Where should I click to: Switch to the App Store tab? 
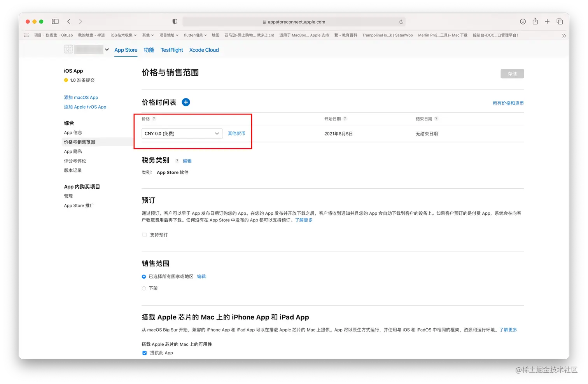[126, 50]
